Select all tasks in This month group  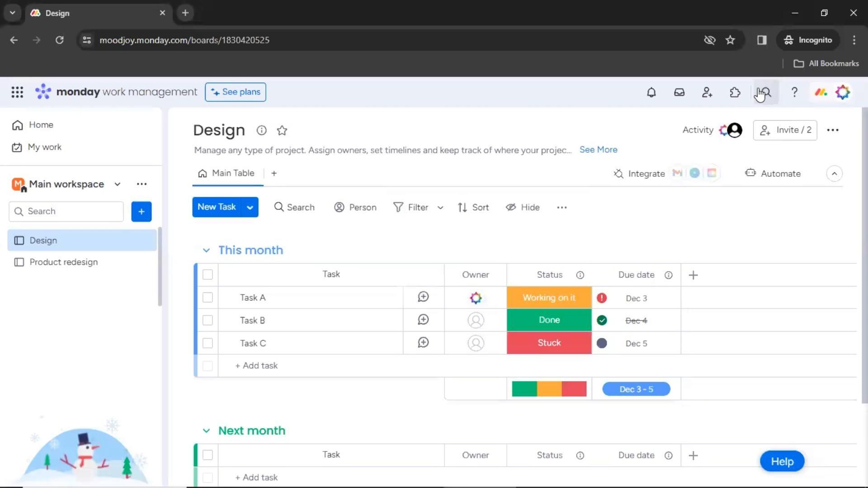point(208,275)
